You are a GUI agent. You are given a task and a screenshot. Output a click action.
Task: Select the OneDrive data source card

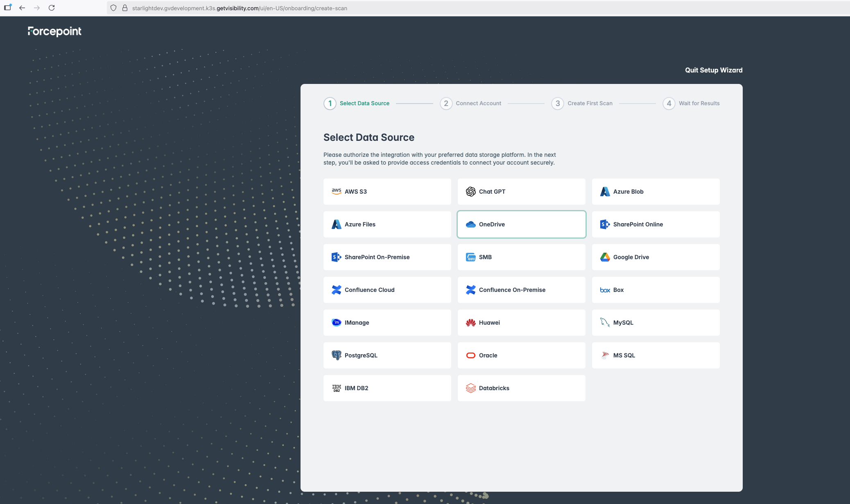(x=521, y=224)
